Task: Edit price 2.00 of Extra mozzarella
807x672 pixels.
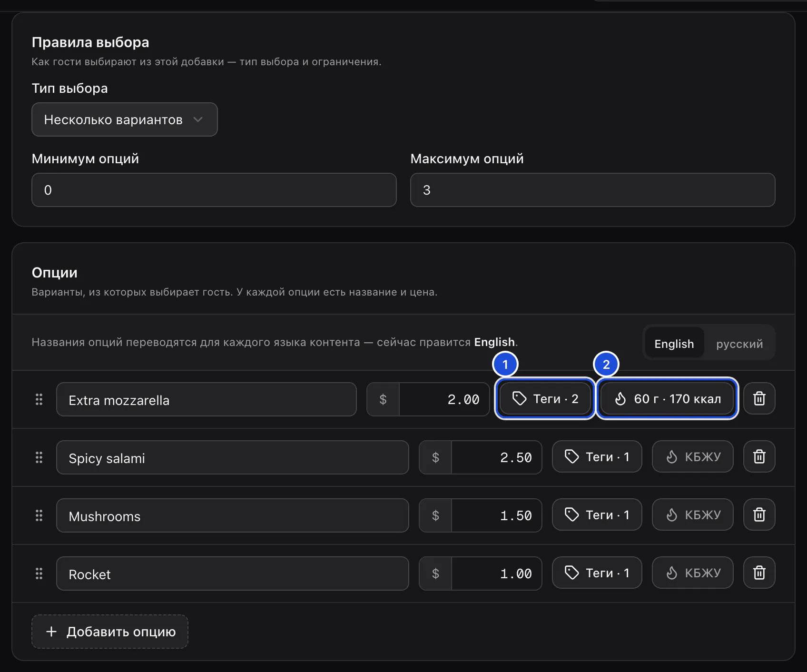Action: click(444, 399)
